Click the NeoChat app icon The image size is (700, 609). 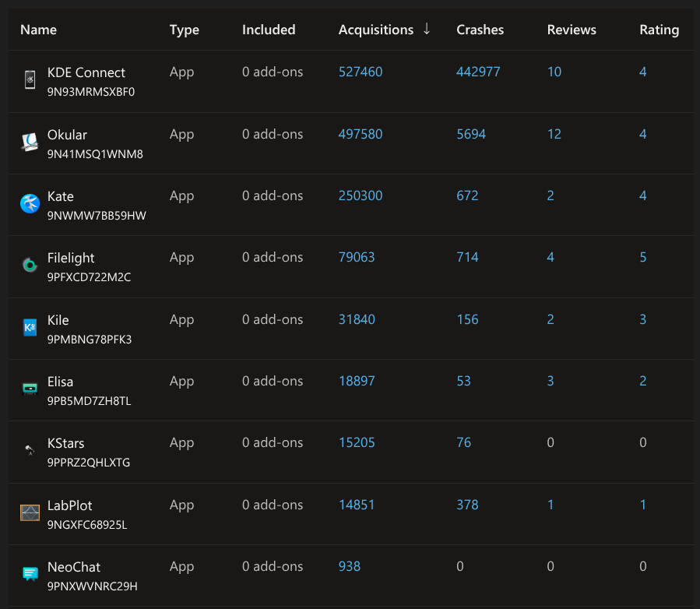point(30,574)
